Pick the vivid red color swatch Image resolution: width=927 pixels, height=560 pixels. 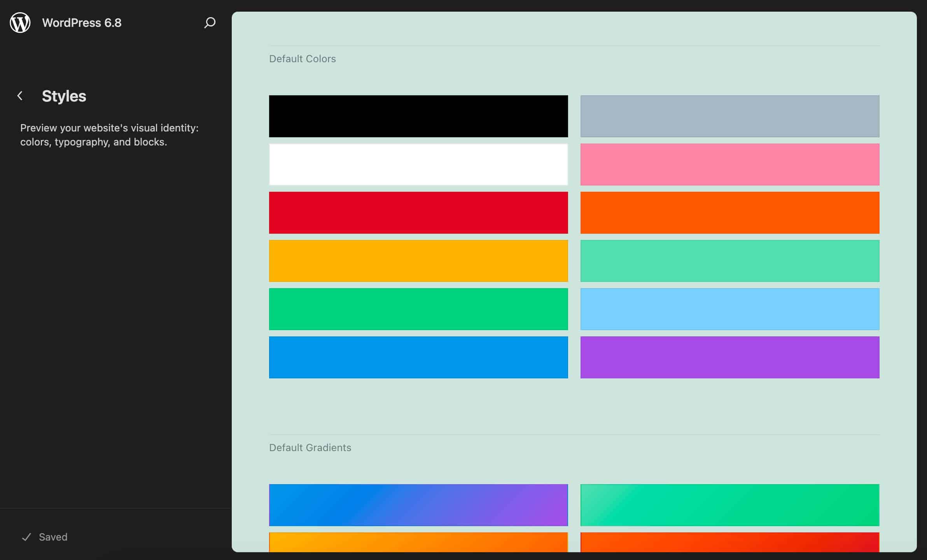click(418, 212)
